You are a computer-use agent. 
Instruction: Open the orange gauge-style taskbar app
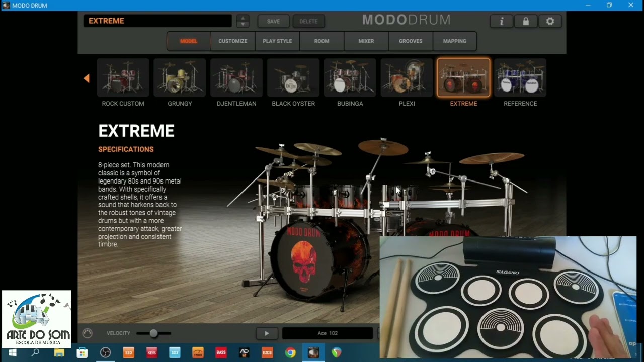pos(198,352)
